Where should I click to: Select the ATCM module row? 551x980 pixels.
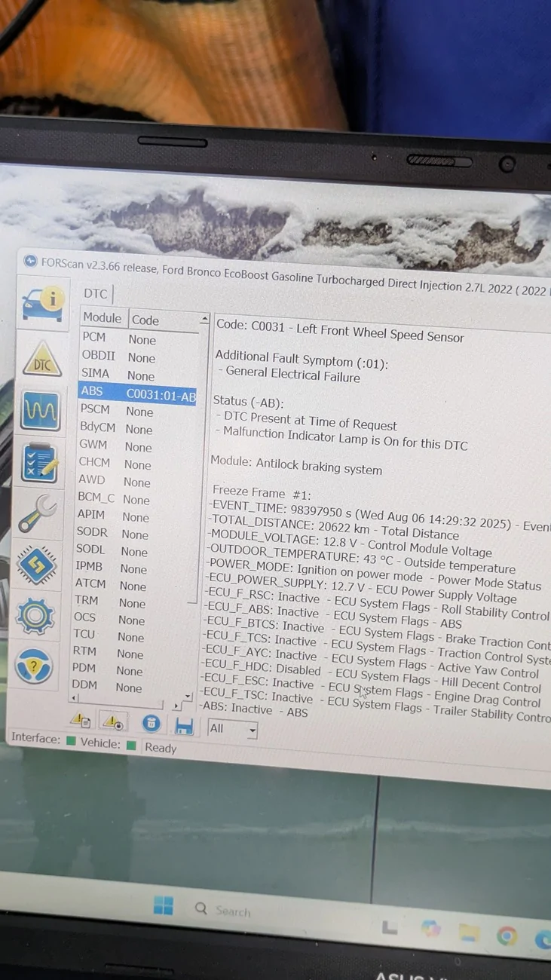(x=130, y=584)
